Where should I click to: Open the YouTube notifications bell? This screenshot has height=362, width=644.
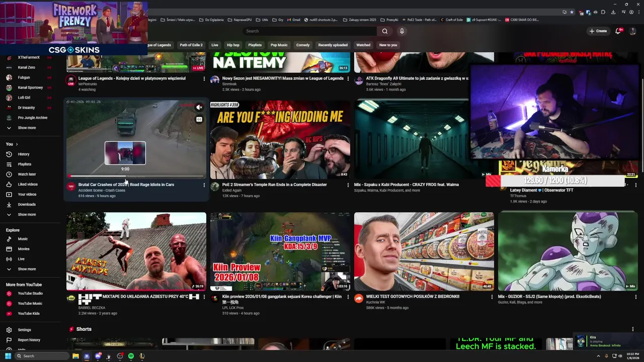(618, 31)
